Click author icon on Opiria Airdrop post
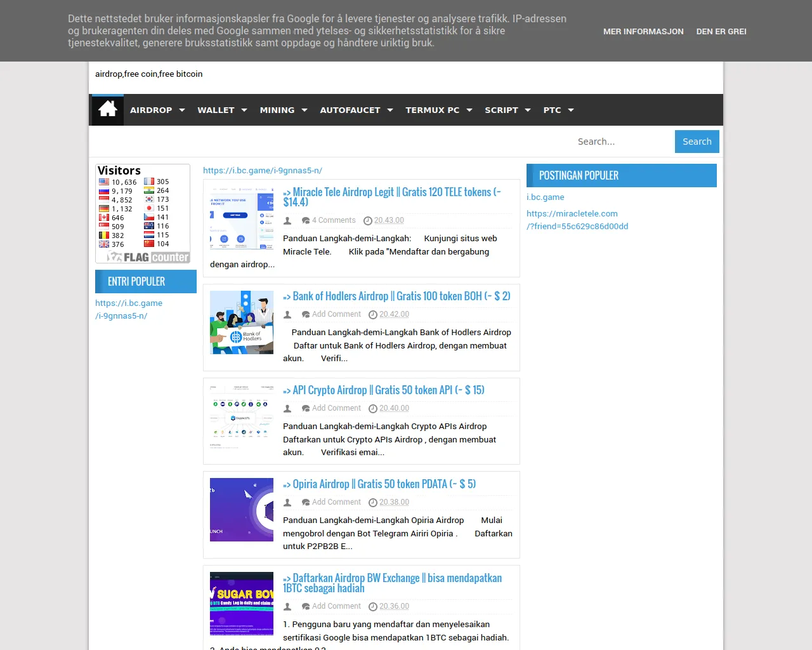This screenshot has height=650, width=812. tap(287, 503)
